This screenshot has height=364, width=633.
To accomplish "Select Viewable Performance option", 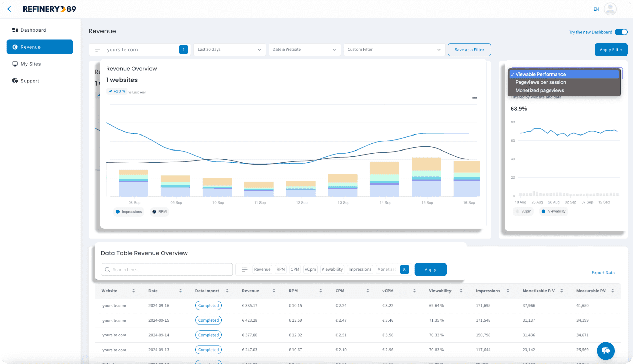I will tap(564, 74).
